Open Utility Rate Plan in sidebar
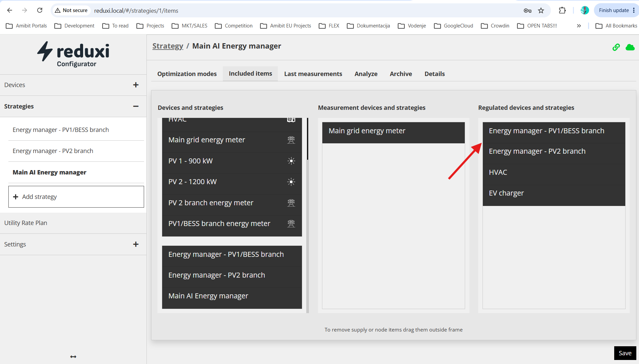Image resolution: width=639 pixels, height=364 pixels. (73, 223)
